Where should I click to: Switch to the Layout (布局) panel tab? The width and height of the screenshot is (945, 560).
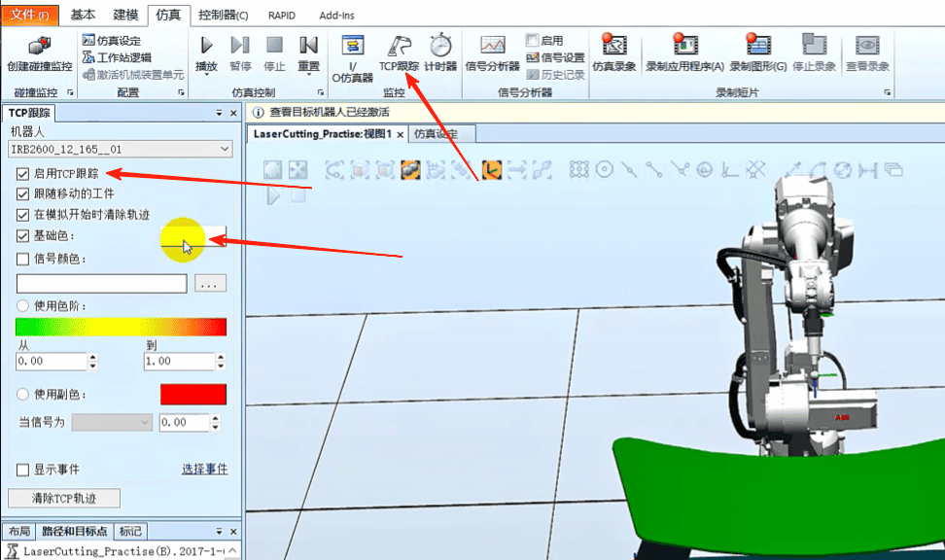point(19,531)
